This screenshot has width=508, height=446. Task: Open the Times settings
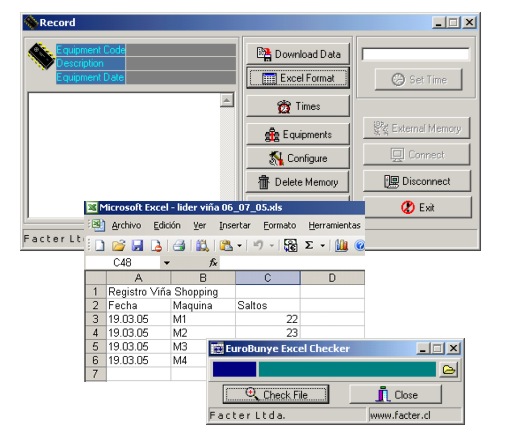298,106
